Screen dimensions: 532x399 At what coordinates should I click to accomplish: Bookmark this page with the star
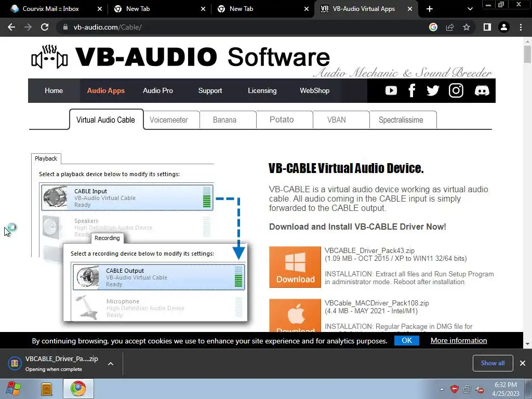click(x=467, y=27)
